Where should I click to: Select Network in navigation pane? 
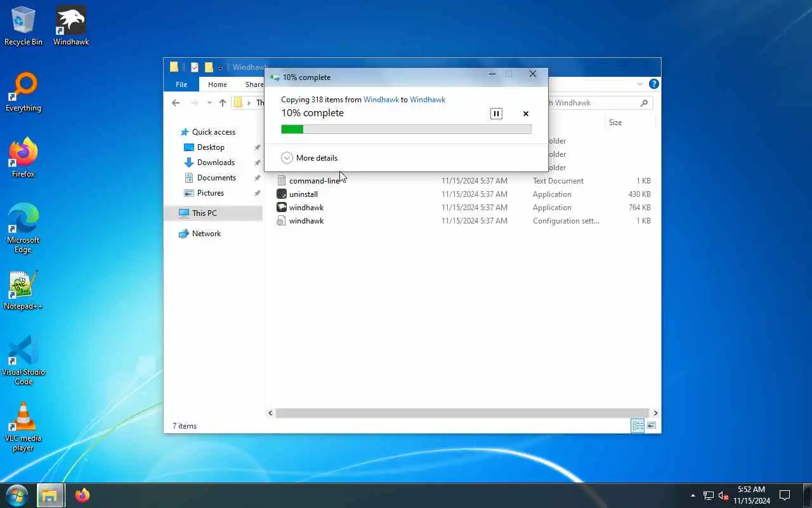pyautogui.click(x=206, y=234)
